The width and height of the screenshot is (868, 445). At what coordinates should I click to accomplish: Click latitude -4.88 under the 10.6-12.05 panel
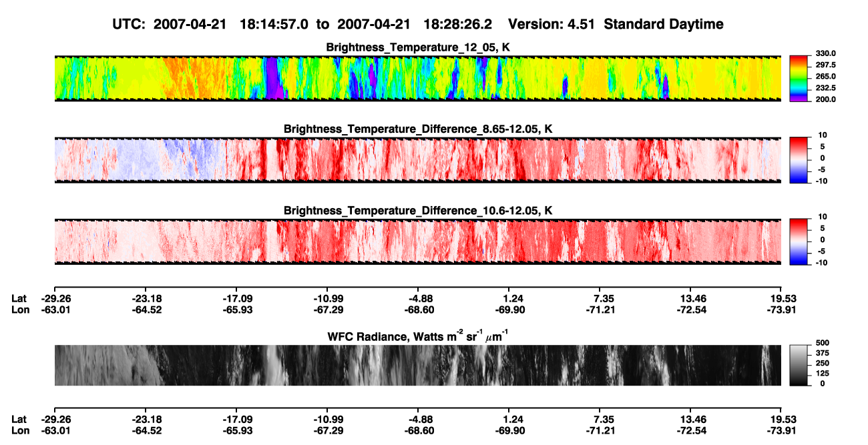point(418,298)
